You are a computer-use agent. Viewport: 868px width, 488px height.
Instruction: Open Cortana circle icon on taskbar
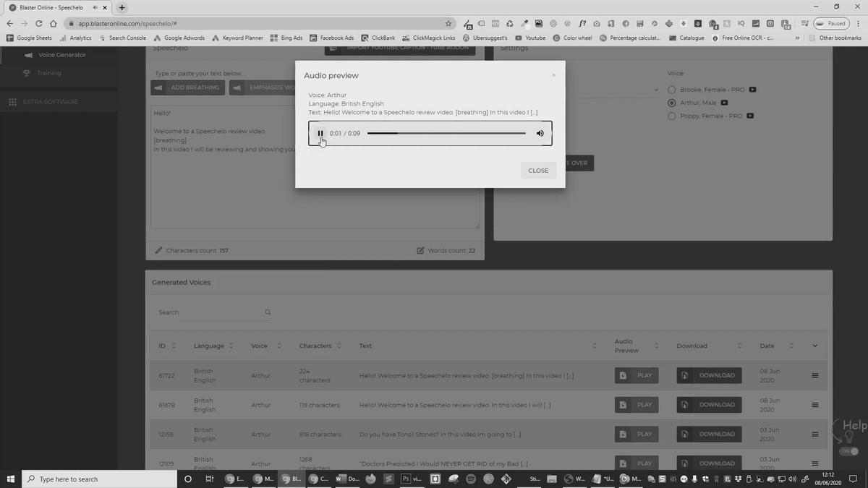pos(188,479)
